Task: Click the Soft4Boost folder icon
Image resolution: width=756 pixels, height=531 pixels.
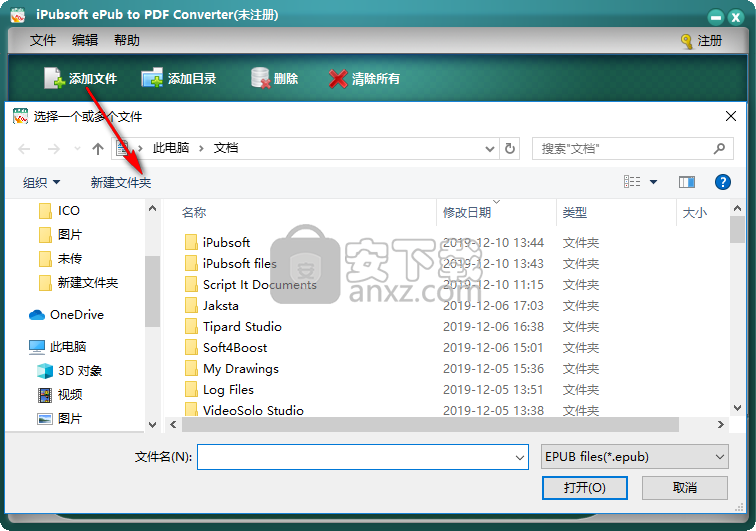Action: click(191, 347)
